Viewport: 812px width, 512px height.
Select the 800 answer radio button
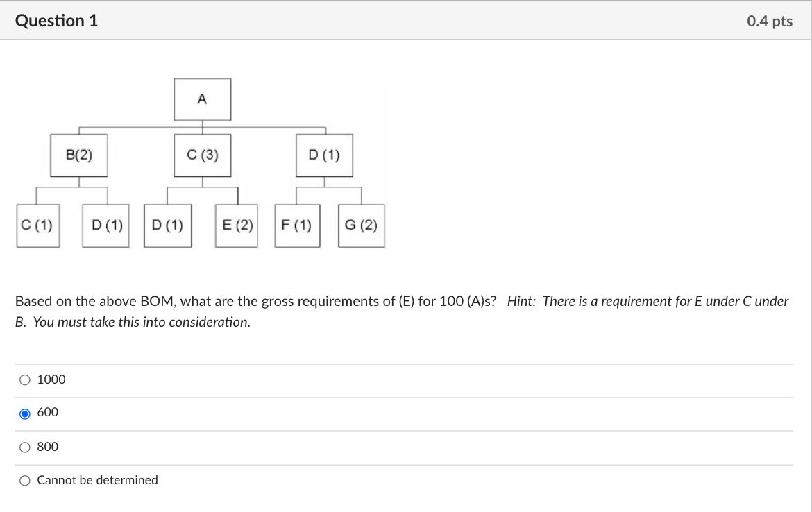coord(25,447)
